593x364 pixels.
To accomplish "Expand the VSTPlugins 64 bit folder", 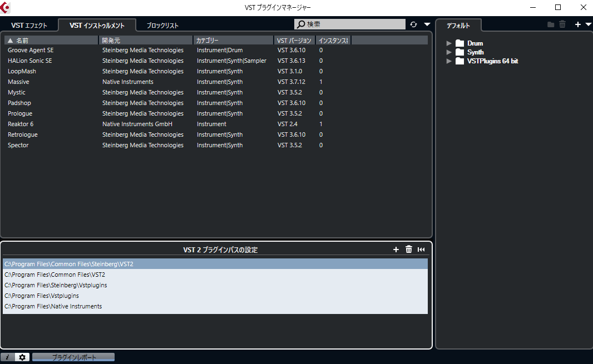I will [449, 61].
